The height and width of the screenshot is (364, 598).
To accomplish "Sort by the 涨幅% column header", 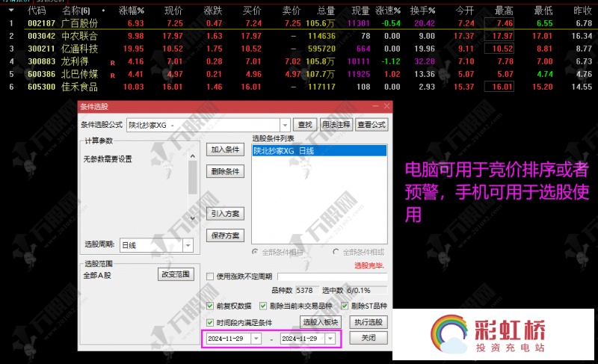I will pyautogui.click(x=132, y=11).
